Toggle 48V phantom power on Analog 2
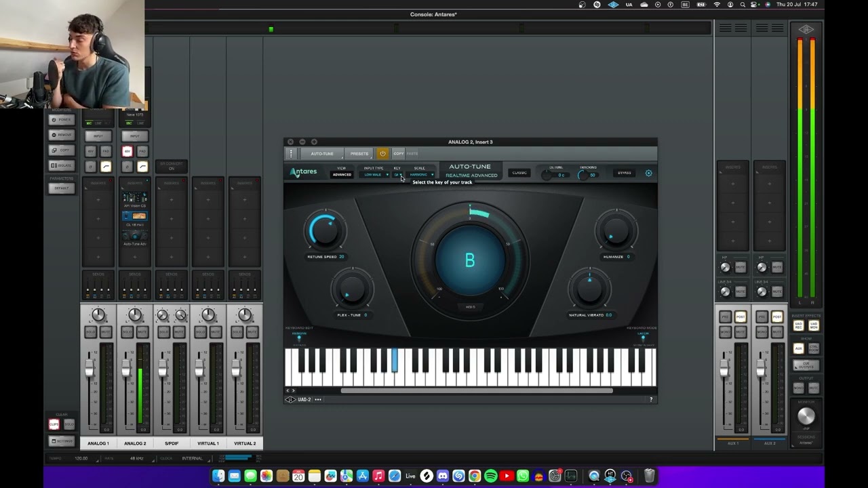 [x=127, y=151]
